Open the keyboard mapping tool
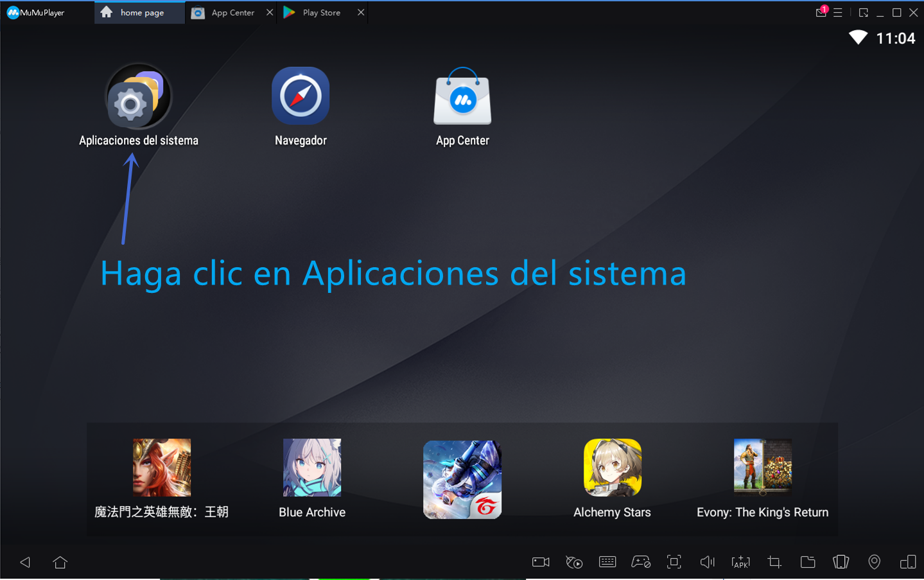Image resolution: width=924 pixels, height=580 pixels. [x=607, y=562]
